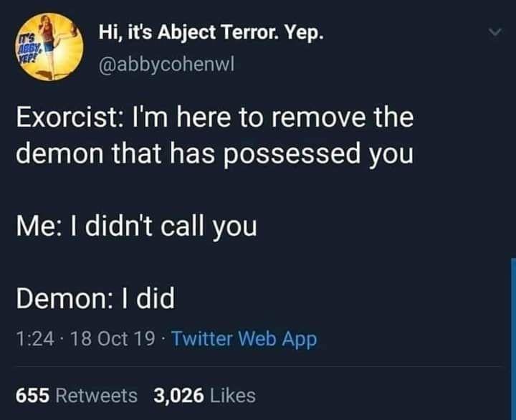Screen dimensions: 516x420
Task: Click the 18 Oct 19 date
Action: [x=113, y=339]
